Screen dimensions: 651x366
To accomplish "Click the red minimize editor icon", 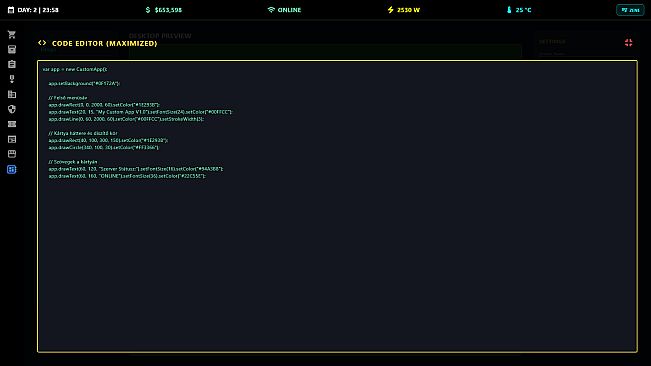I will tap(628, 42).
